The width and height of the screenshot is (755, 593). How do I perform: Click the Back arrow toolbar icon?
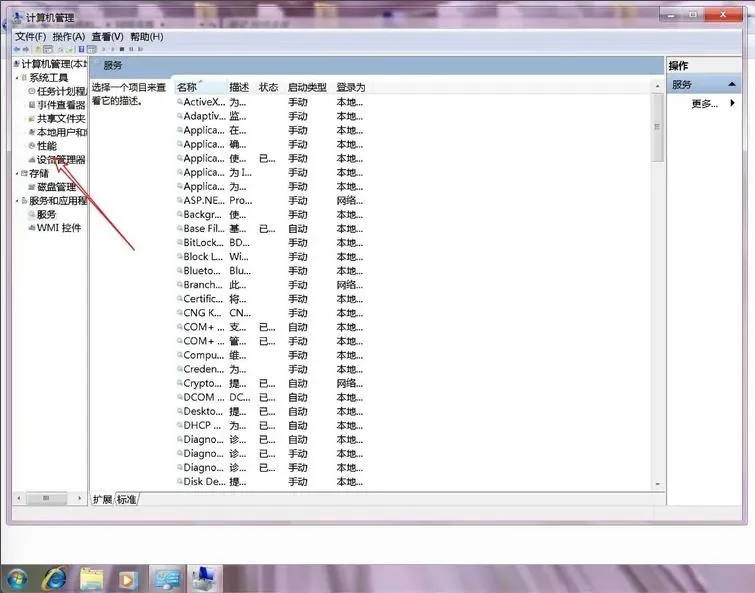17,49
